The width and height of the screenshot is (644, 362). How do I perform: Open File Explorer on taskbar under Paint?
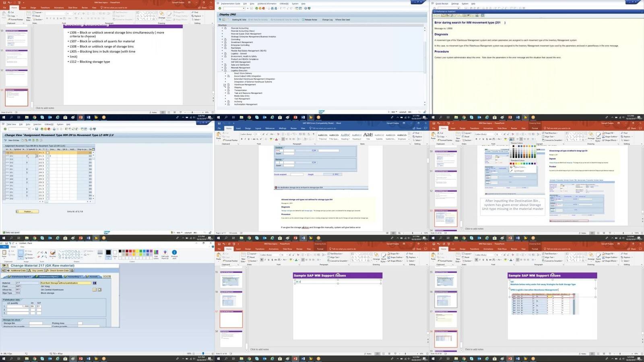click(x=27, y=358)
